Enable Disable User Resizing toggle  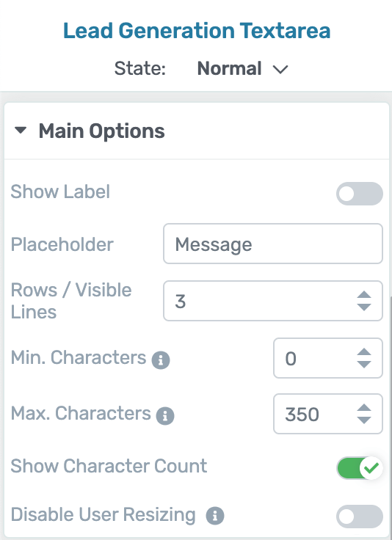click(359, 517)
